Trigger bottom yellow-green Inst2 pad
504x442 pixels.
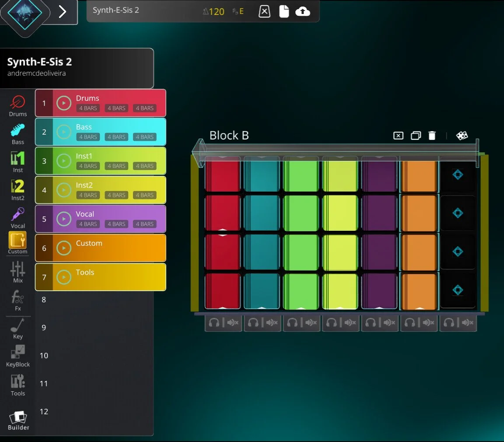[x=340, y=291]
